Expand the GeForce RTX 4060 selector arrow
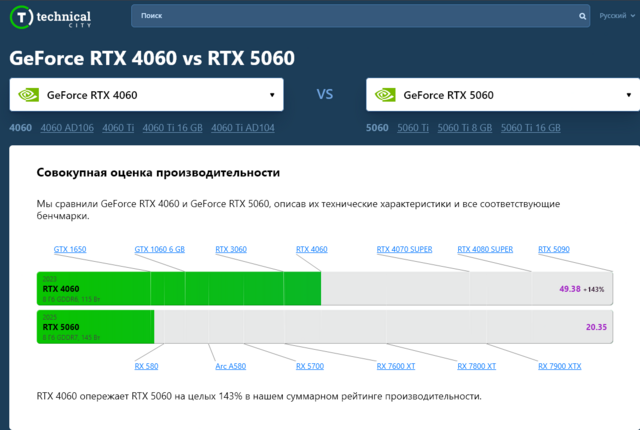 click(x=272, y=95)
